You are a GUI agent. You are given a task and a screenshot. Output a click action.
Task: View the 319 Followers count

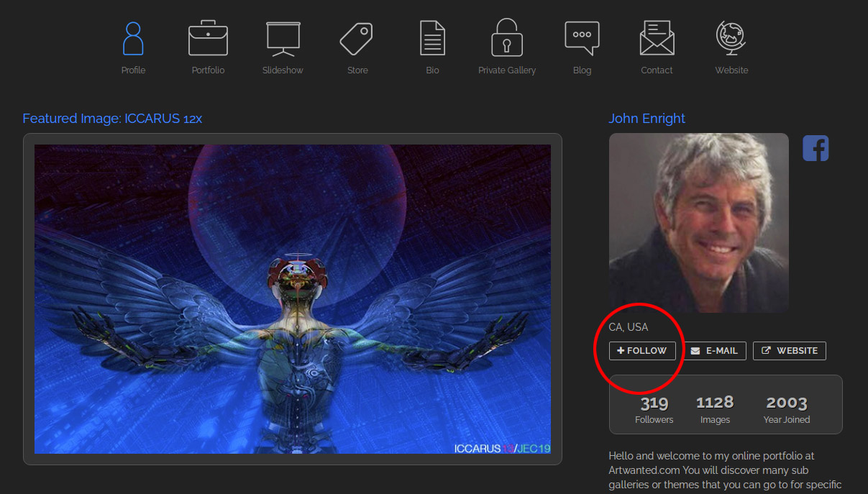click(x=654, y=409)
